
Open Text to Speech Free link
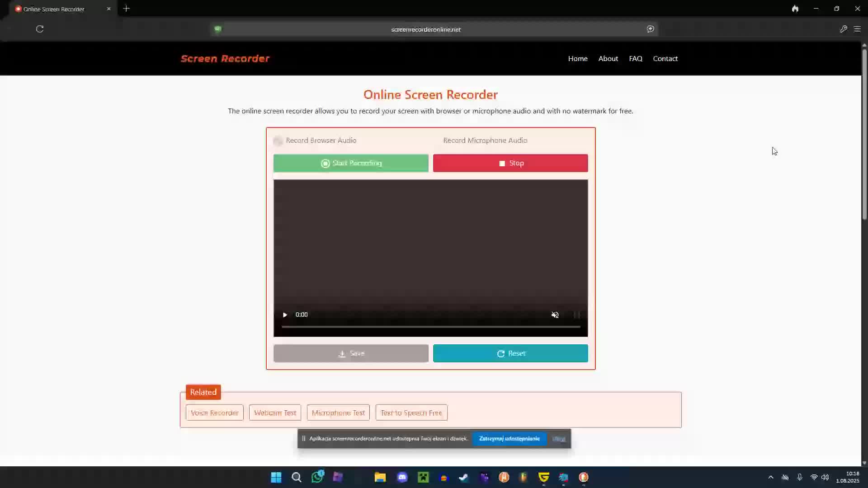tap(411, 413)
